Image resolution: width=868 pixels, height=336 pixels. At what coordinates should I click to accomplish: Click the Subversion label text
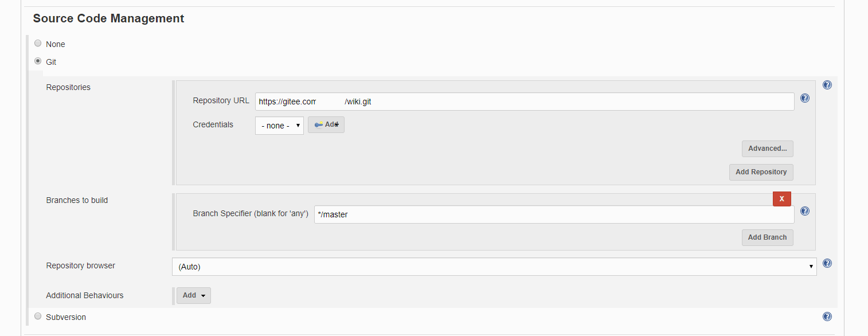pos(66,317)
